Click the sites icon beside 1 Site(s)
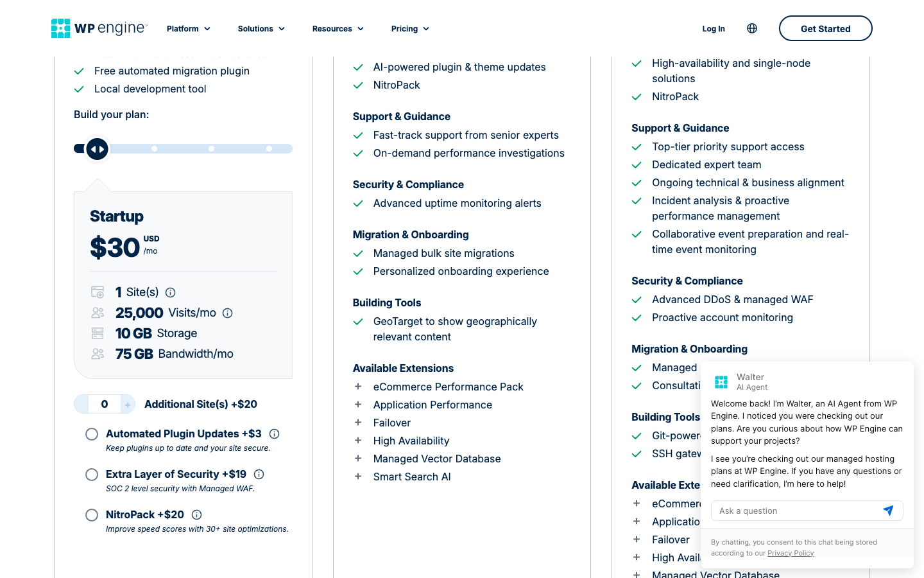 click(x=98, y=292)
